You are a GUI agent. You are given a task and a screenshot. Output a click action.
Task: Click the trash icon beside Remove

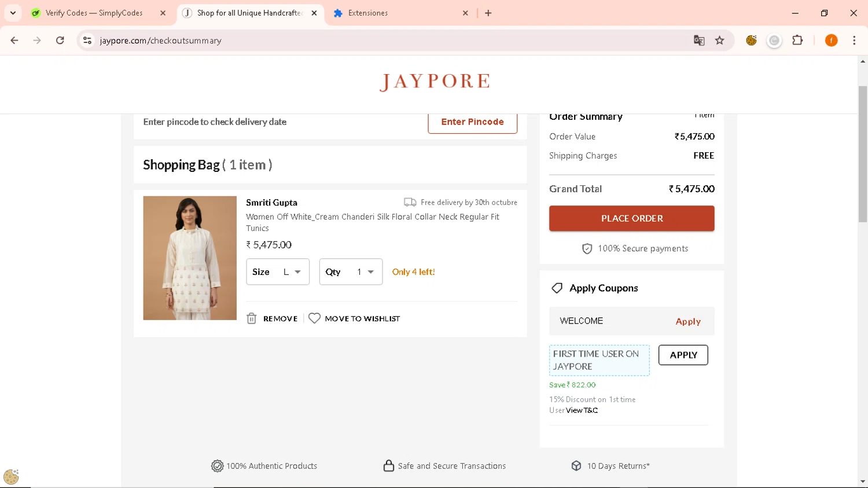(251, 318)
